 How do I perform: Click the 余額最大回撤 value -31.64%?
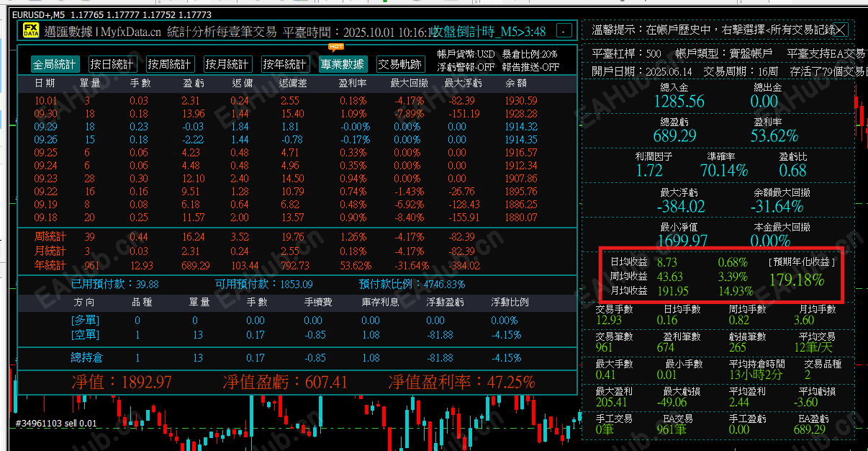point(778,206)
